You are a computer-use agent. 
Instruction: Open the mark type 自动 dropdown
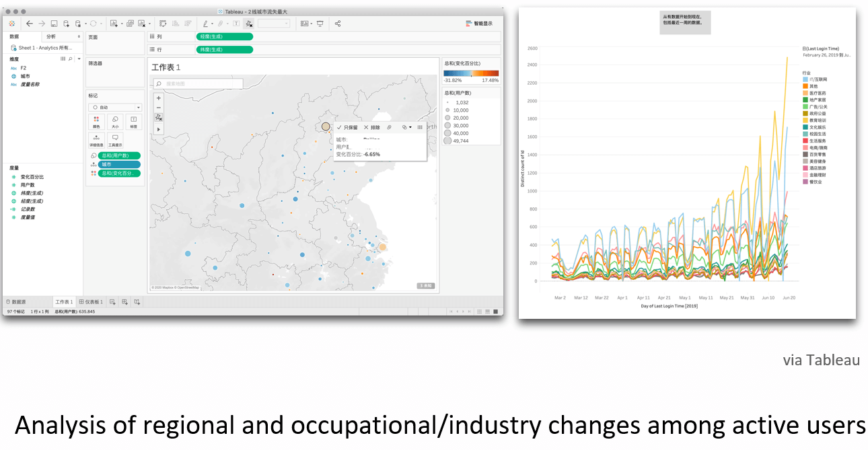coord(115,108)
